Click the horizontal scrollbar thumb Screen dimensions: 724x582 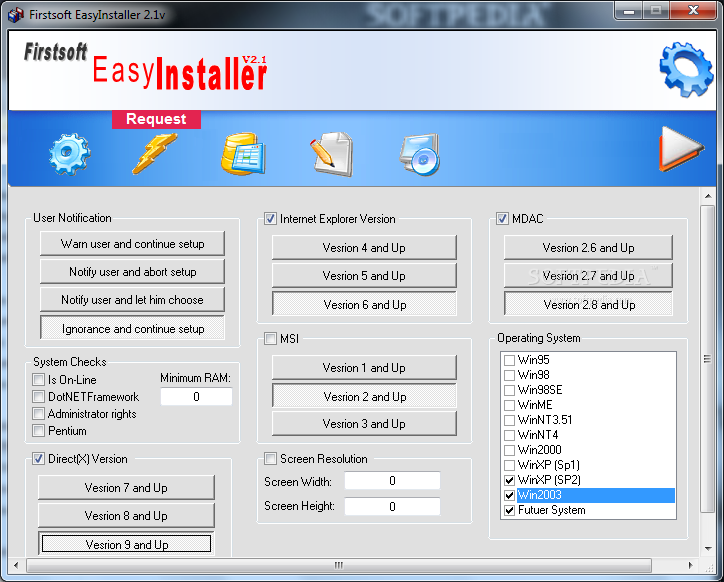coord(339,565)
